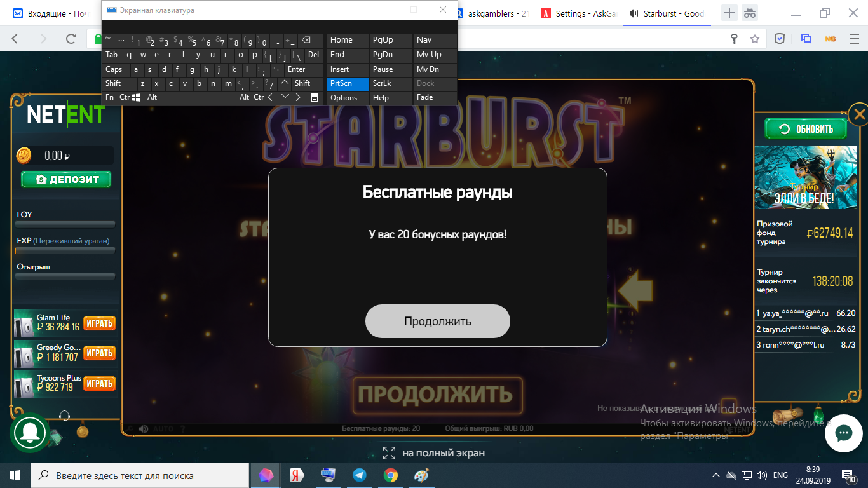Click the game sound speaker icon

pyautogui.click(x=144, y=429)
